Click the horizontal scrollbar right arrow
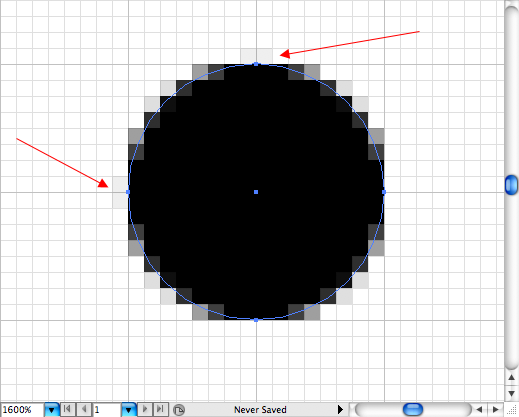Screen dimensions: 519x417 [x=496, y=409]
